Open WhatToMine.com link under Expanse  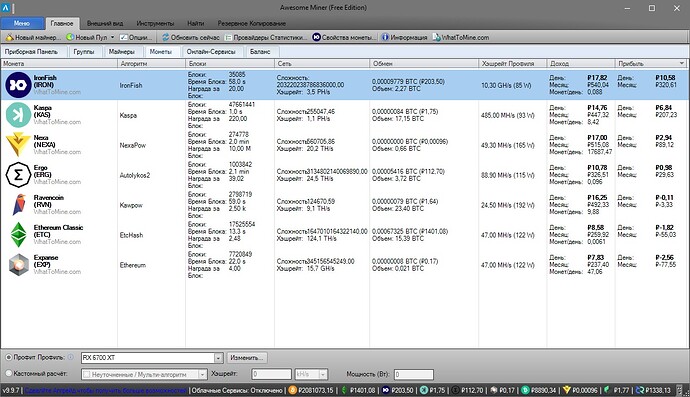57,272
